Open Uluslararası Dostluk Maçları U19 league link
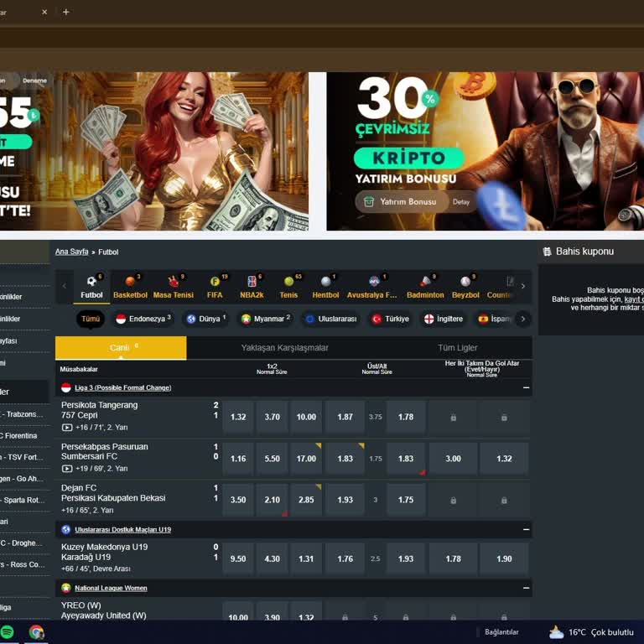This screenshot has height=644, width=644. pyautogui.click(x=122, y=529)
